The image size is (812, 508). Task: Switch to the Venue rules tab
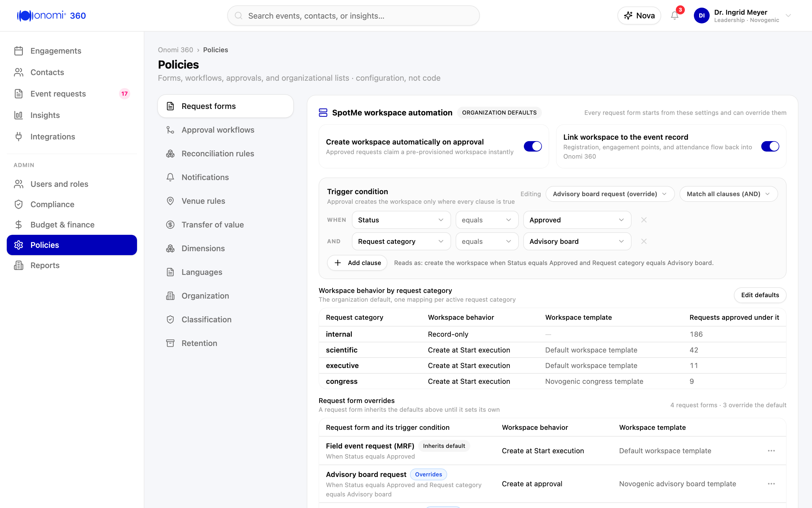226,201
